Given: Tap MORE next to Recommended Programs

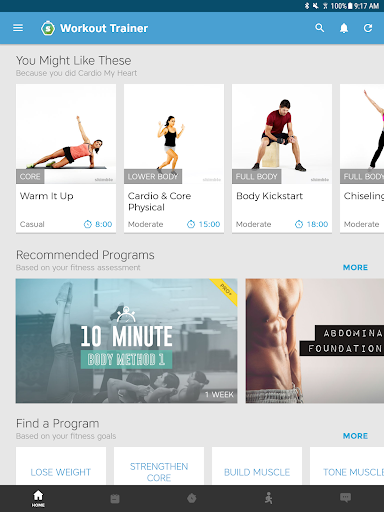Looking at the screenshot, I should 355,267.
